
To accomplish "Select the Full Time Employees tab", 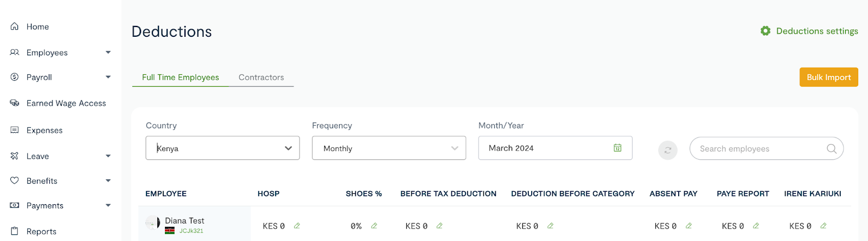I will pos(181,77).
